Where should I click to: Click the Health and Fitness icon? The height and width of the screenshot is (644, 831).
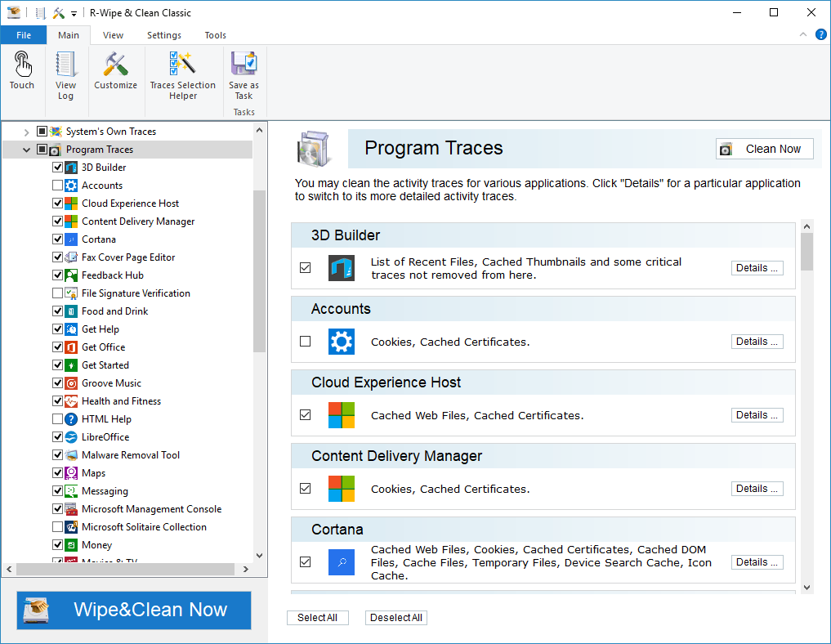(x=71, y=401)
